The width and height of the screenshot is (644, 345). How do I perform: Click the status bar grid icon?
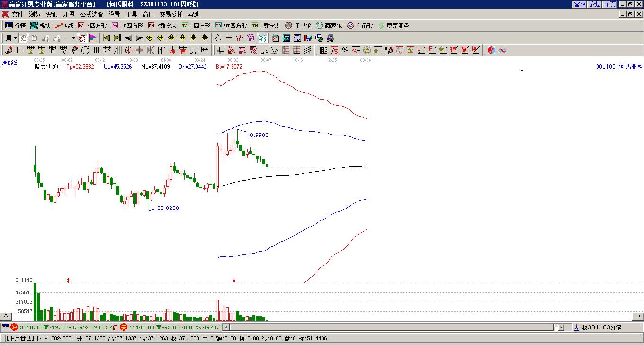(5, 327)
